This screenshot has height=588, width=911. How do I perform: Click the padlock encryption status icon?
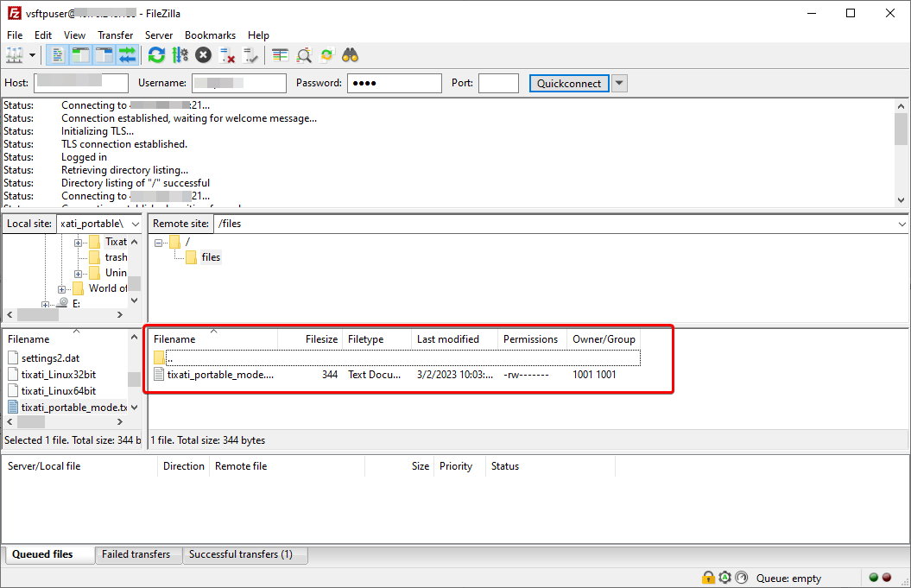(x=708, y=578)
